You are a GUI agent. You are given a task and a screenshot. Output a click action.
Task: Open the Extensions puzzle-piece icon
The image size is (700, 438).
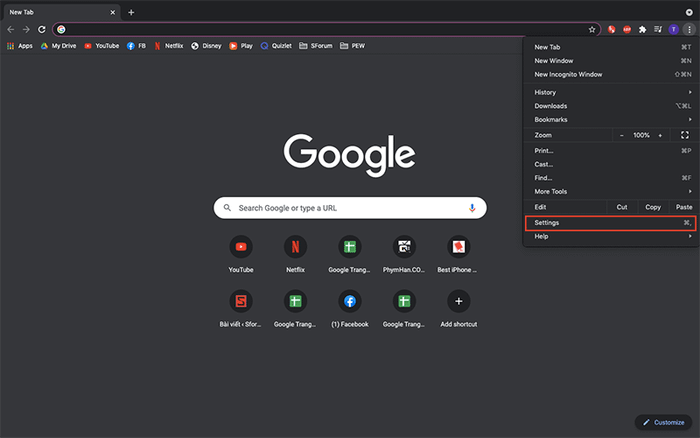click(x=642, y=29)
